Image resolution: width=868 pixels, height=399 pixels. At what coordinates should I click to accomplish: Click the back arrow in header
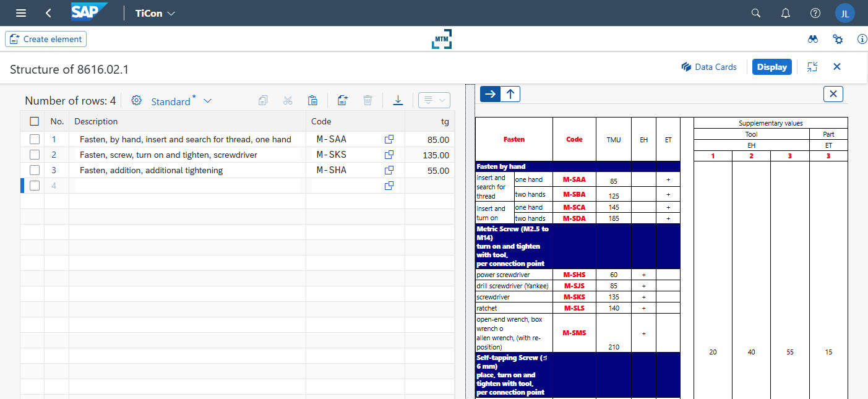click(48, 13)
